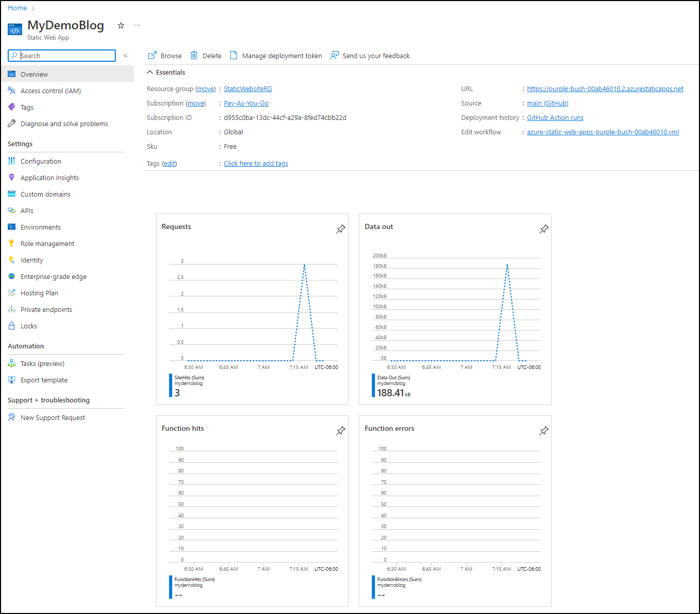
Task: Pin the Function hits chart
Action: [341, 431]
